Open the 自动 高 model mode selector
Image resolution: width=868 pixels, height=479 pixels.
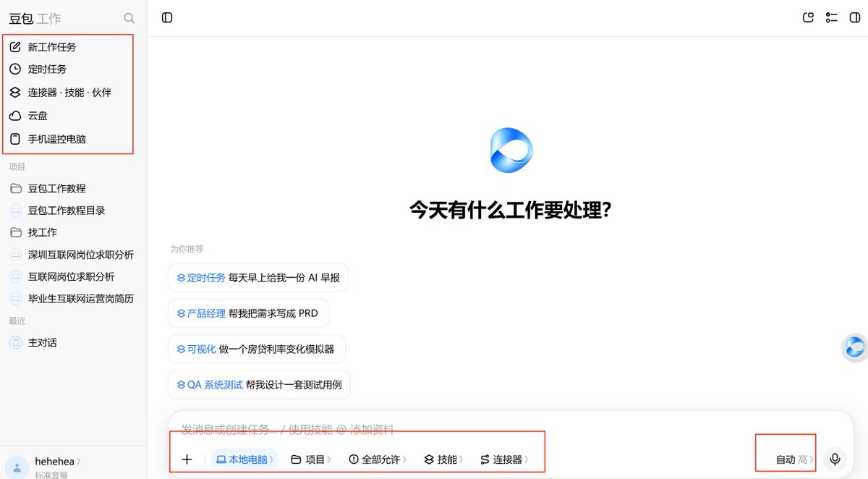click(795, 459)
